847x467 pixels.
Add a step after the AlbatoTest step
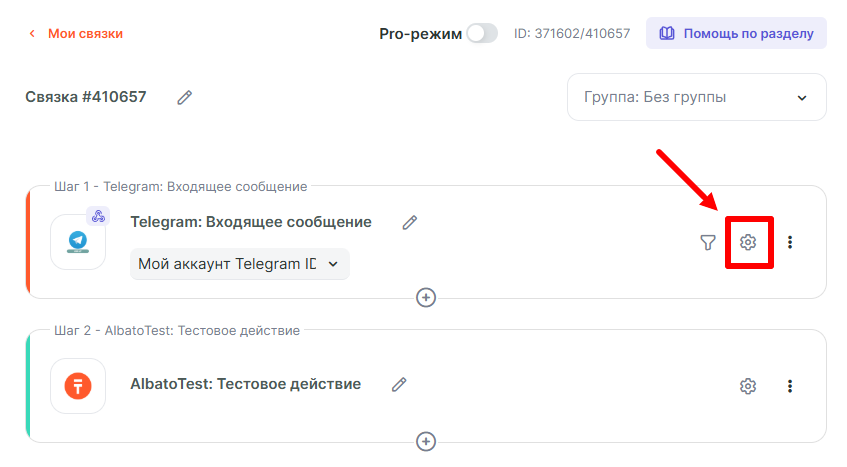[426, 441]
